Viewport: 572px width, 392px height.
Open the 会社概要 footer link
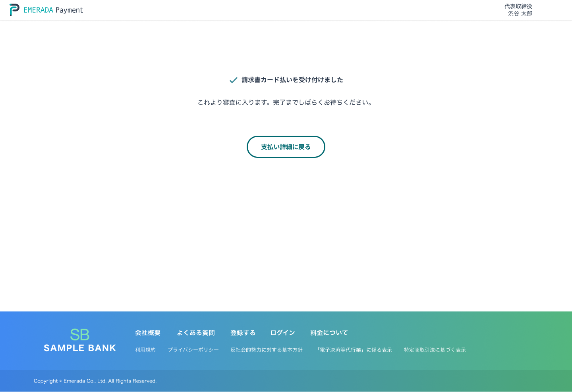148,333
